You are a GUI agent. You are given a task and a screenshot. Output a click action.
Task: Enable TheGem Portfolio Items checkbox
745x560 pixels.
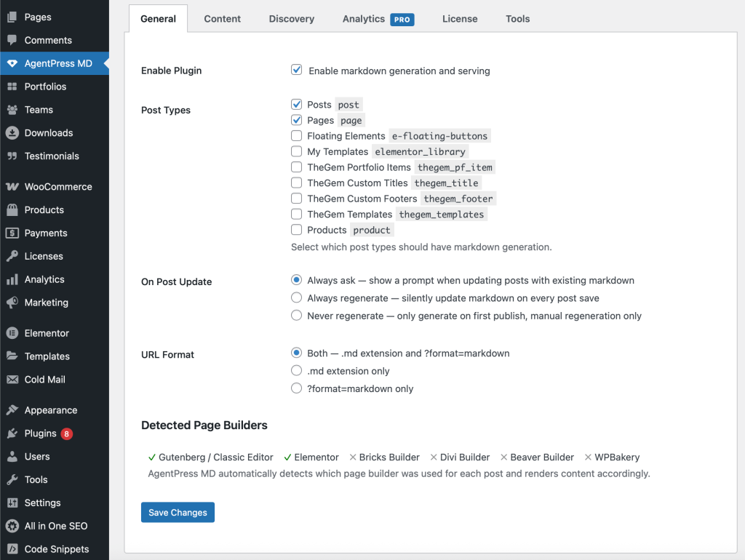click(297, 167)
